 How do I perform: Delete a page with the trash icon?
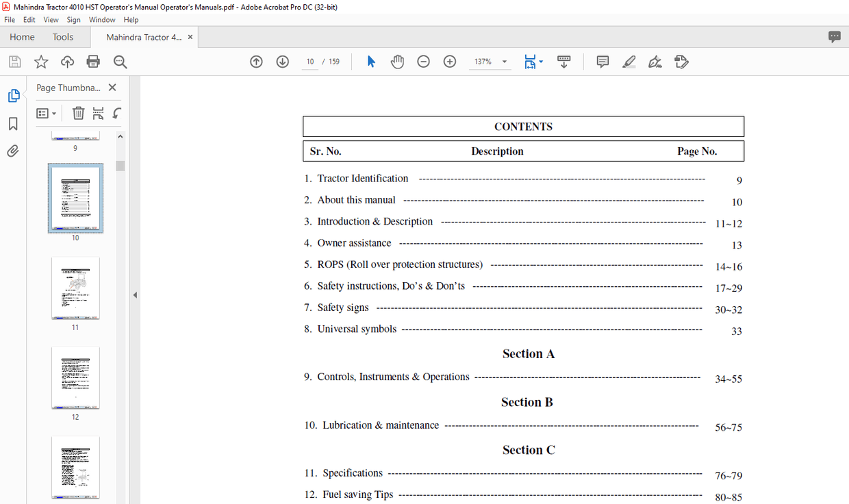pyautogui.click(x=78, y=113)
